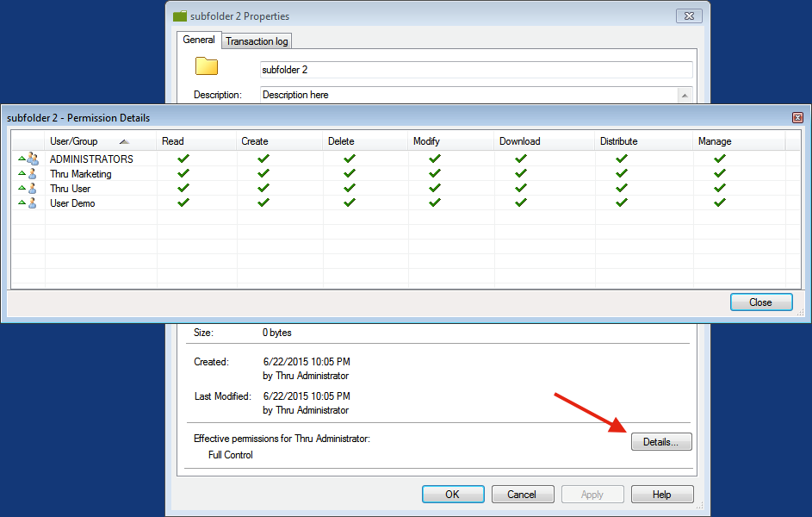Screen dimensions: 812x517
Task: Click the green triangle icon on the User Demo row
Action: 22,202
